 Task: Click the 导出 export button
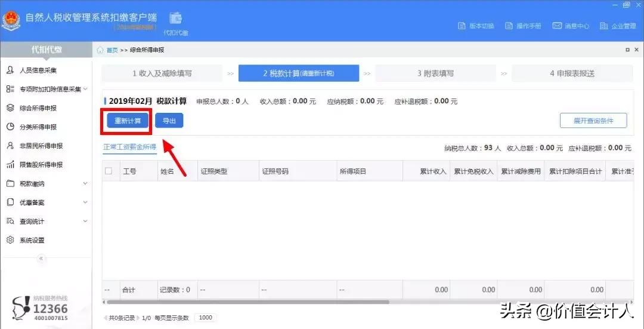[169, 121]
